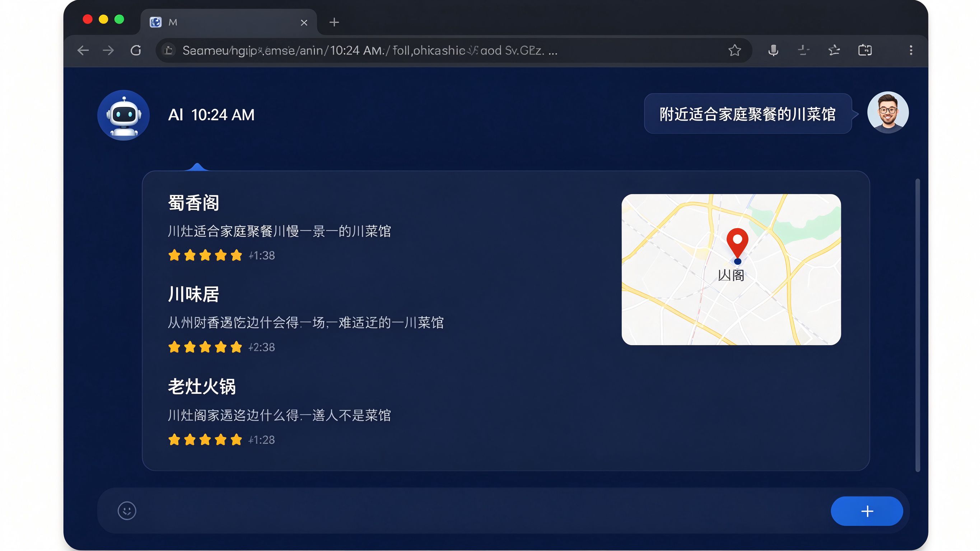Open the map thumbnail
The image size is (980, 551).
tap(731, 270)
